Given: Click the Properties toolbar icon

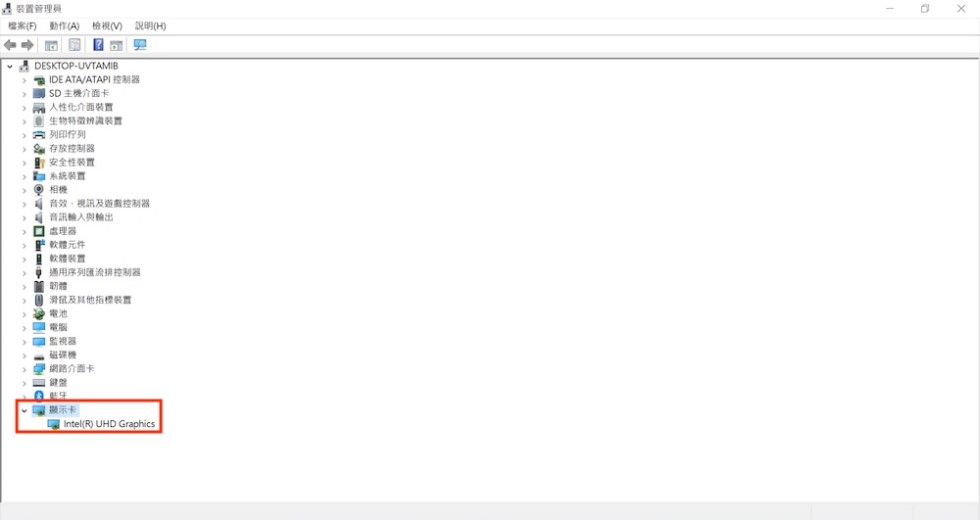Looking at the screenshot, I should coord(74,45).
